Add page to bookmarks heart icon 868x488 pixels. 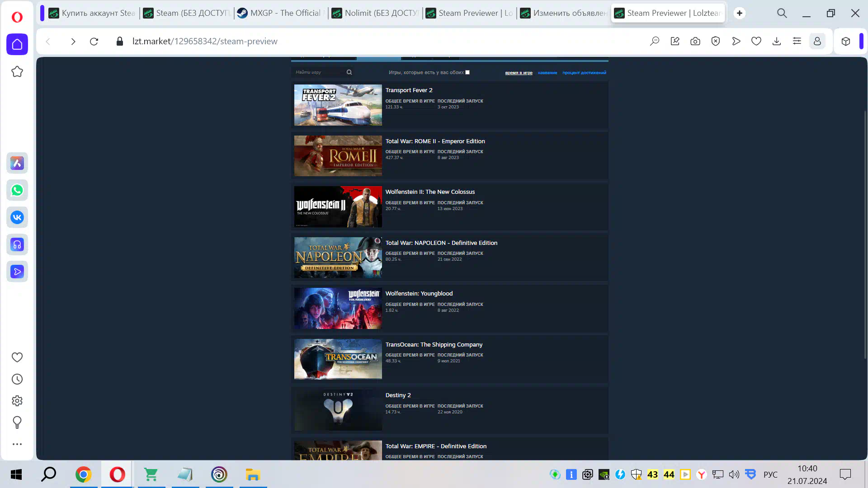click(756, 42)
